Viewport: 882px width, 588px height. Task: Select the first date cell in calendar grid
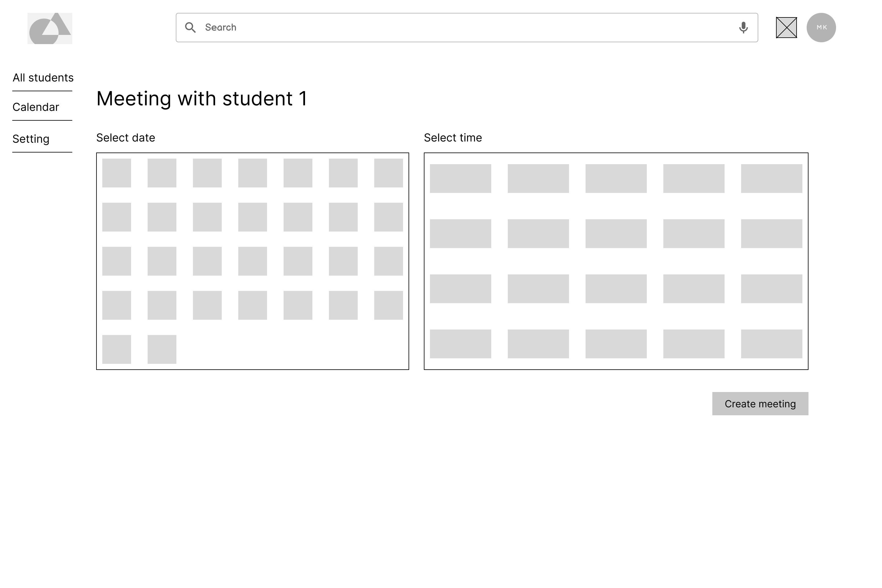point(117,173)
